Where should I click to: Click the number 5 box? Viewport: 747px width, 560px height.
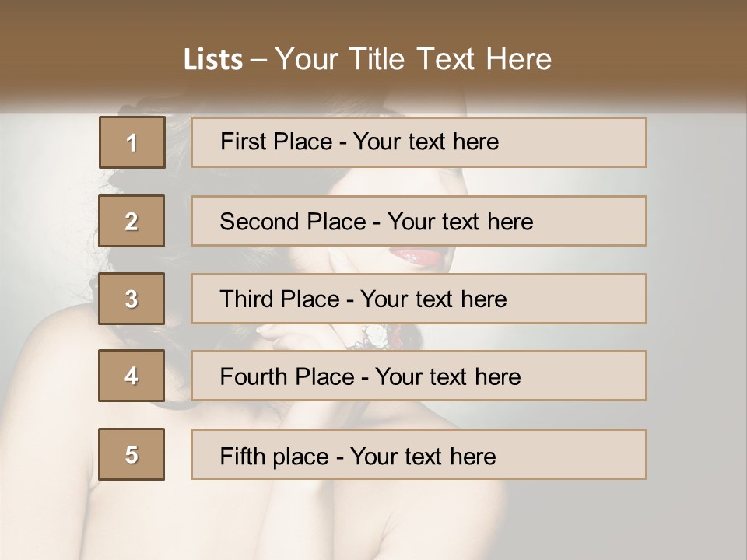[132, 454]
